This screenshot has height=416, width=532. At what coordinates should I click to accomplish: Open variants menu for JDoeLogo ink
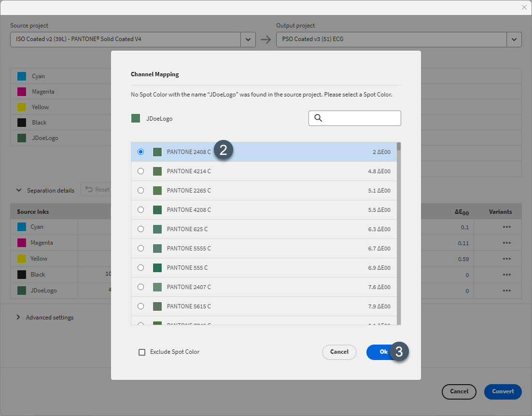click(506, 291)
